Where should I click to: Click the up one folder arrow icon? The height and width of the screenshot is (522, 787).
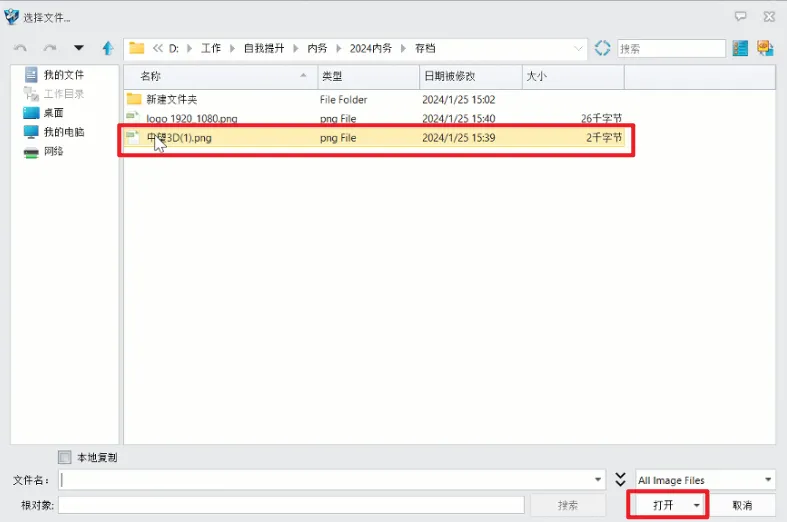tap(108, 48)
